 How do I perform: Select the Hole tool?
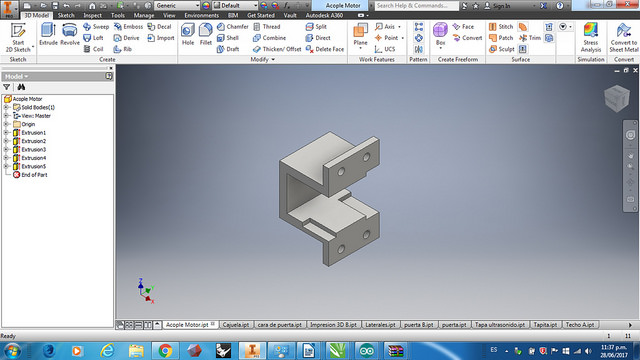[x=188, y=34]
